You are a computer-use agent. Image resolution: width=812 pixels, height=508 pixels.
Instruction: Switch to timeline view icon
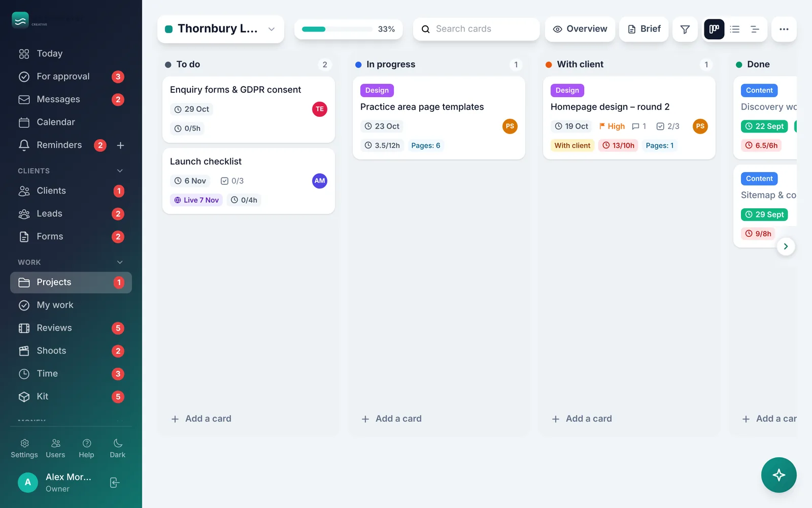[x=755, y=29]
